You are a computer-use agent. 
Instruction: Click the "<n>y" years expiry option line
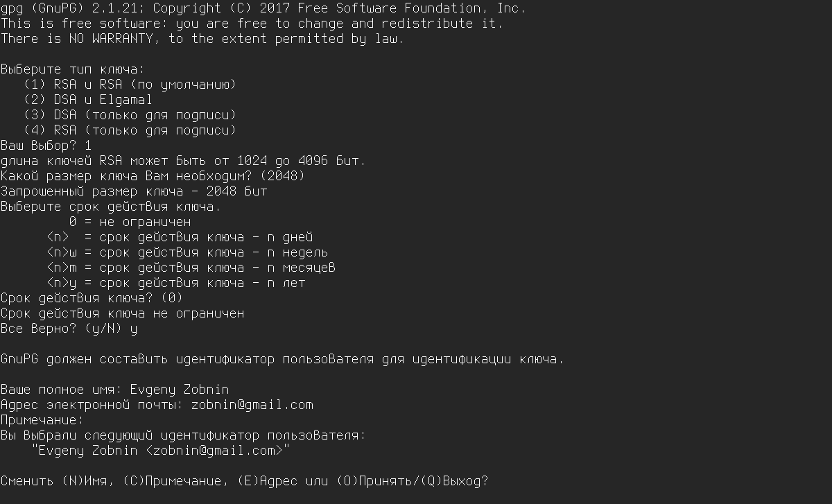point(176,283)
